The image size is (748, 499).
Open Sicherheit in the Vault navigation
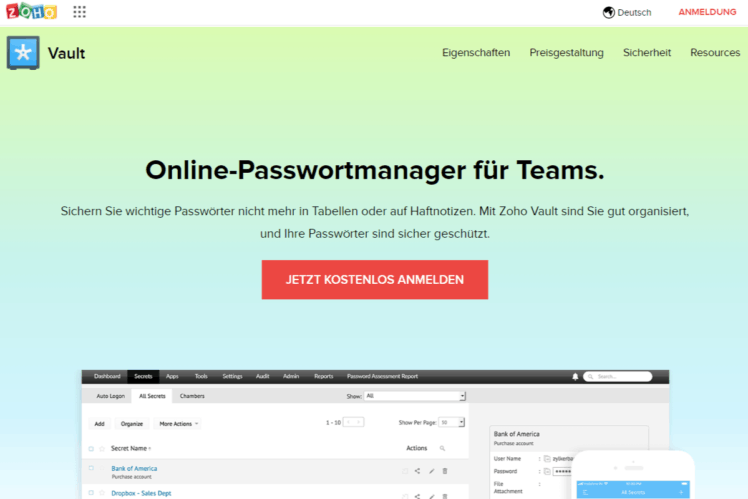(647, 52)
